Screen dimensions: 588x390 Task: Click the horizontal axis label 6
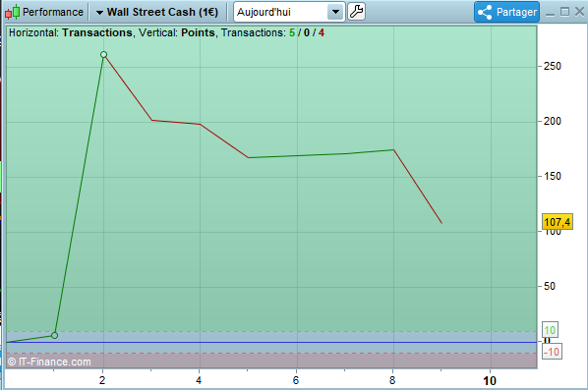[296, 380]
